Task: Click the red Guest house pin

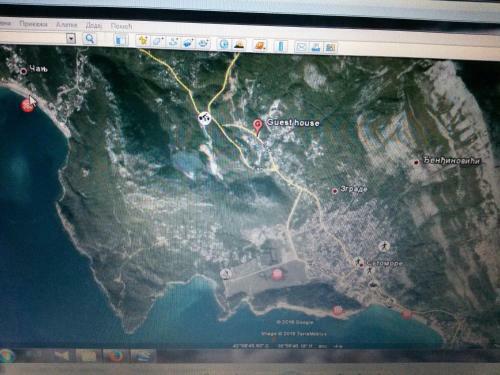Action: [x=257, y=127]
